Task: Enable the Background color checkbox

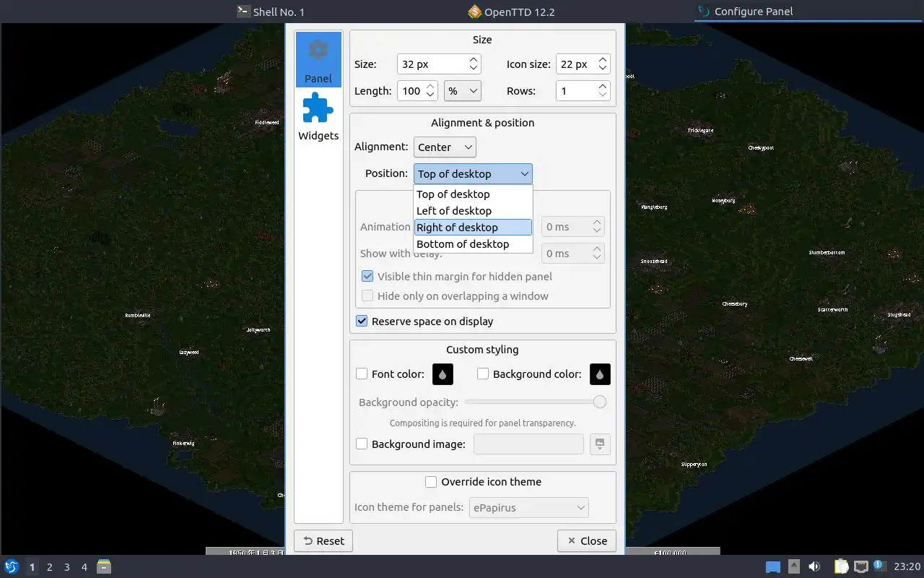Action: 483,374
